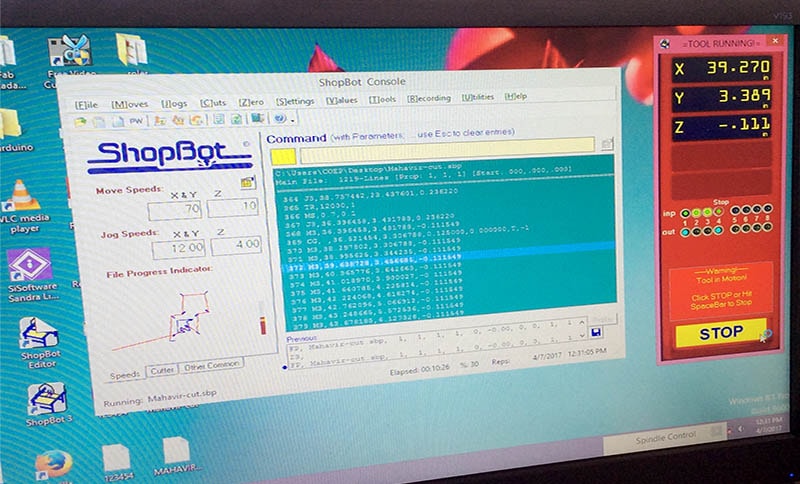Image resolution: width=800 pixels, height=484 pixels.
Task: Click the red file progress bar
Action: 263,325
